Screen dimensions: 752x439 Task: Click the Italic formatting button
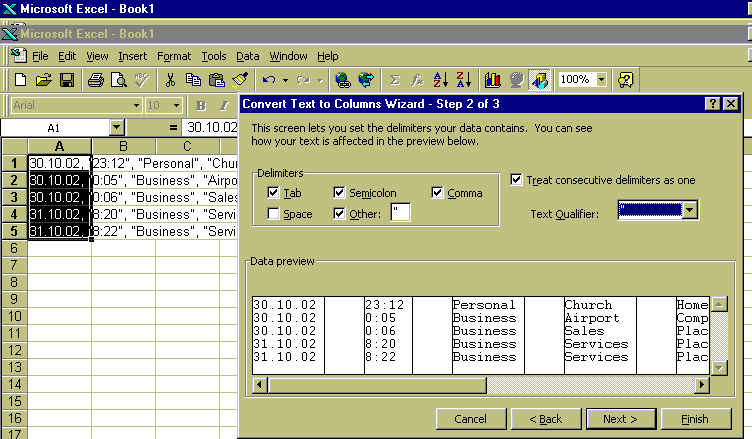coord(224,106)
